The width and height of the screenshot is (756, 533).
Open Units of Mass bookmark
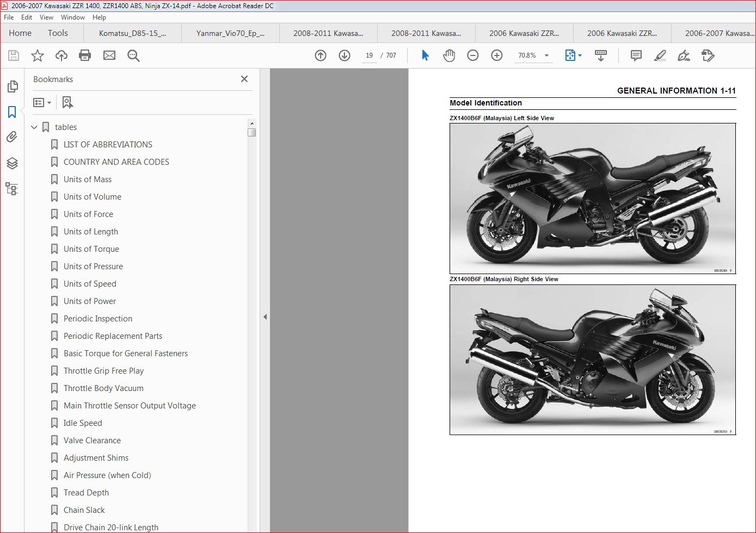(88, 179)
